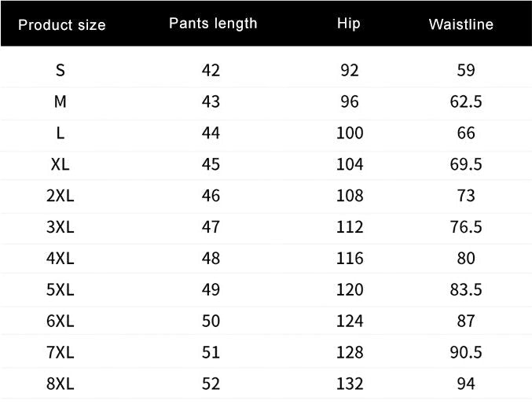
Task: Click pants length value 42
Action: tap(211, 70)
